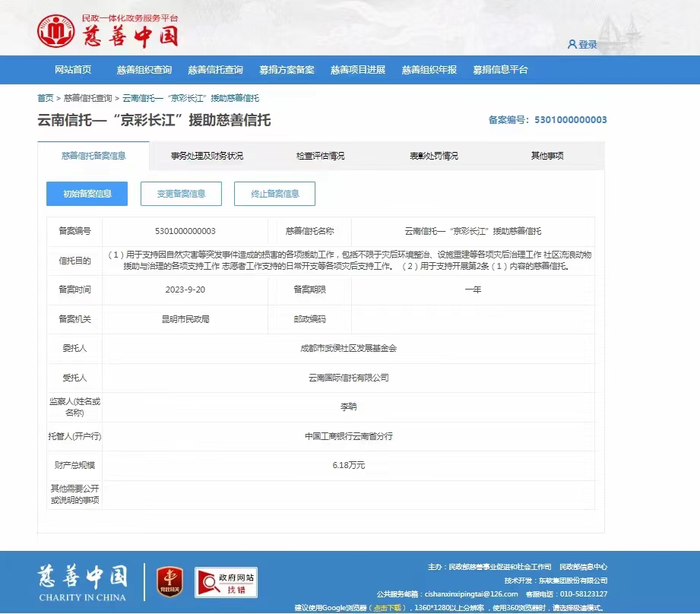Click the 变更备案信息 button
This screenshot has height=614, width=700.
pyautogui.click(x=181, y=194)
